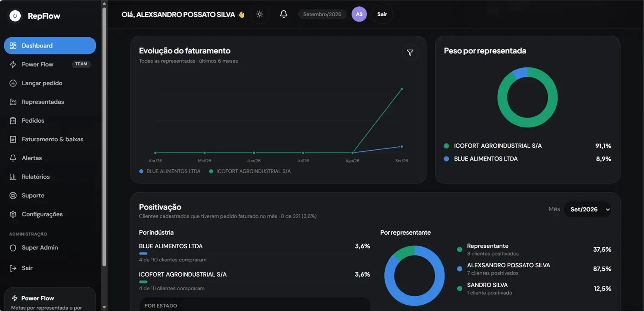Click the sidebar Sair logout icon
644x311 pixels.
pos(13,268)
